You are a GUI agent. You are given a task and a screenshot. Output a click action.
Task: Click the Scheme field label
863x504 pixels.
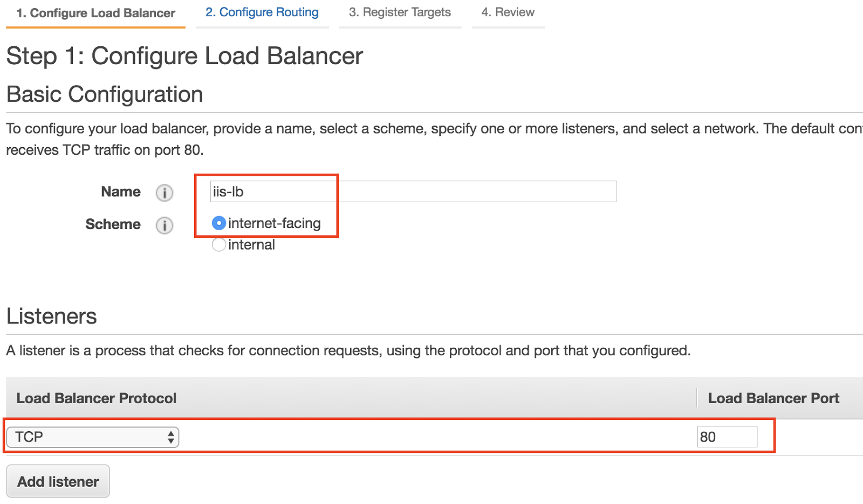pos(113,224)
